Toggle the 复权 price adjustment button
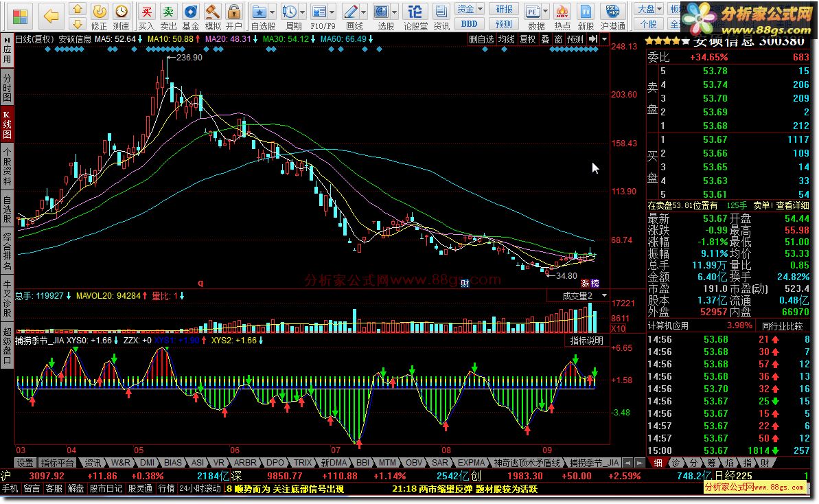This screenshot has width=819, height=504. pyautogui.click(x=527, y=40)
